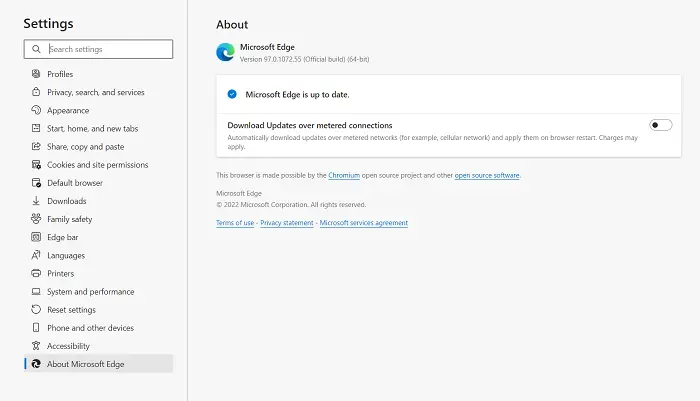Screen dimensions: 700x401
Task: Open the Share, copy and paste page
Action: pos(98,146)
